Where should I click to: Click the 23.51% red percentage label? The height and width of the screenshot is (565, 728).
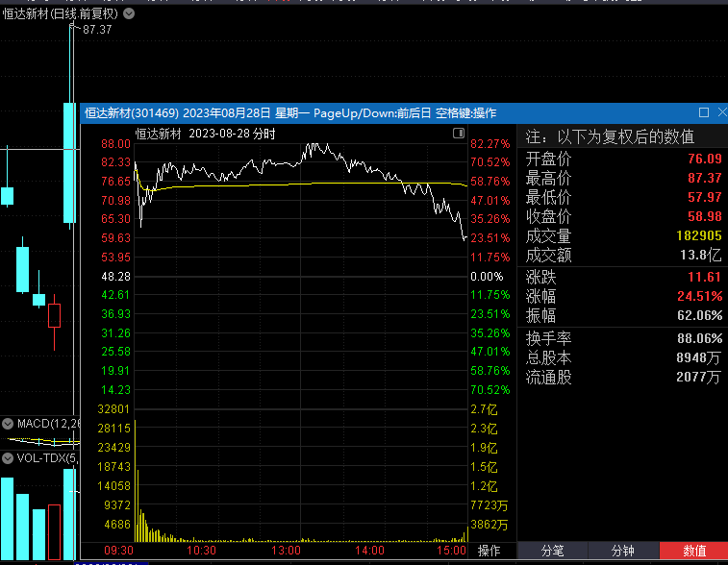click(x=490, y=238)
